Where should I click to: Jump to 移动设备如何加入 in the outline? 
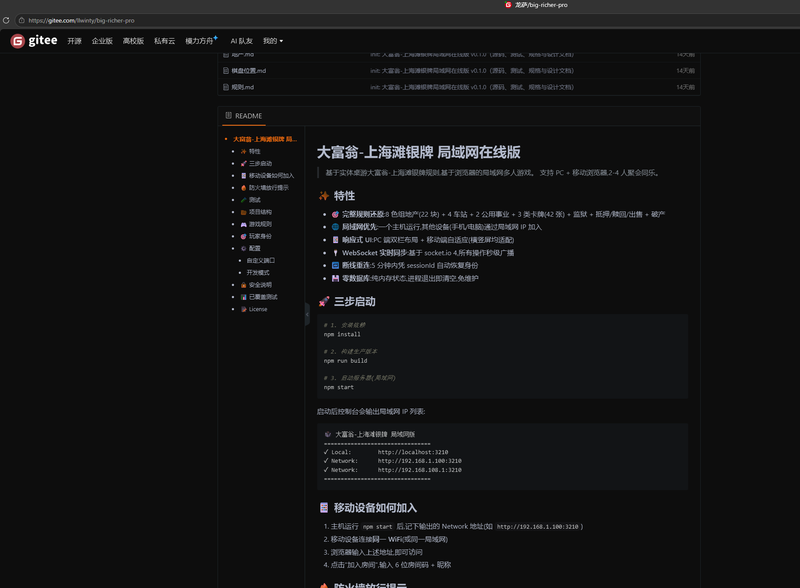click(x=271, y=176)
